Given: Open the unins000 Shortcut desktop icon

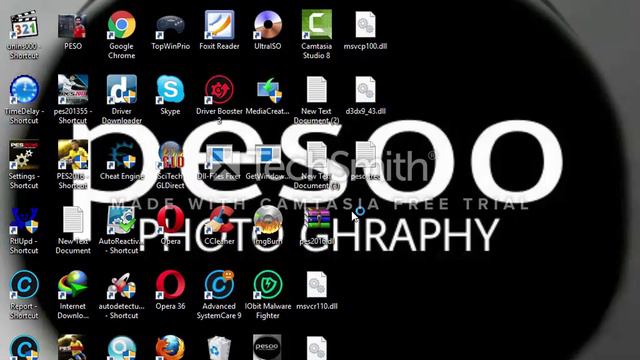Looking at the screenshot, I should [x=24, y=25].
